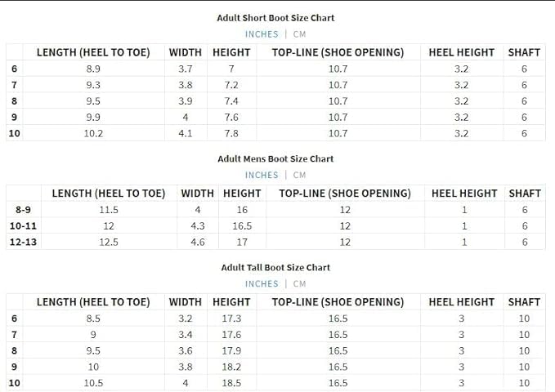
Task: Click Tall Boot chart's TOP-LINE (SHOE OPENING) header
Action: pyautogui.click(x=338, y=302)
